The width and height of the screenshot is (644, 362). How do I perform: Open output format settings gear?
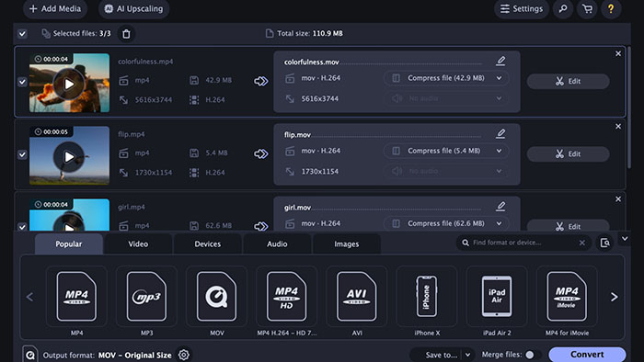point(184,355)
